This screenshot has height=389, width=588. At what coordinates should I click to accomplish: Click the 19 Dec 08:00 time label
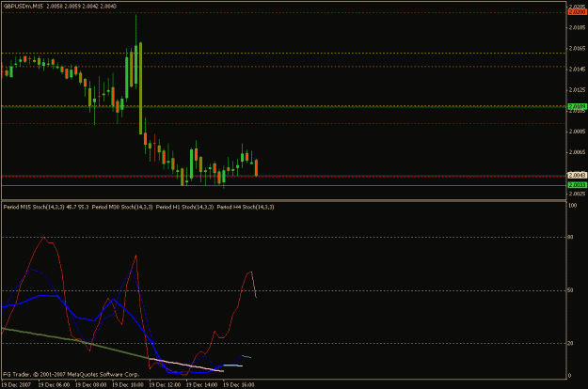(90, 384)
